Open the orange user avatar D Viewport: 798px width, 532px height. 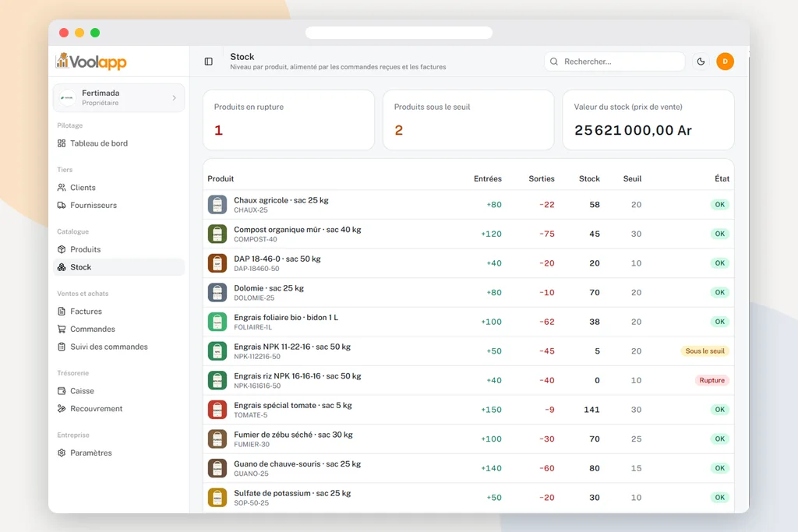[x=726, y=62]
